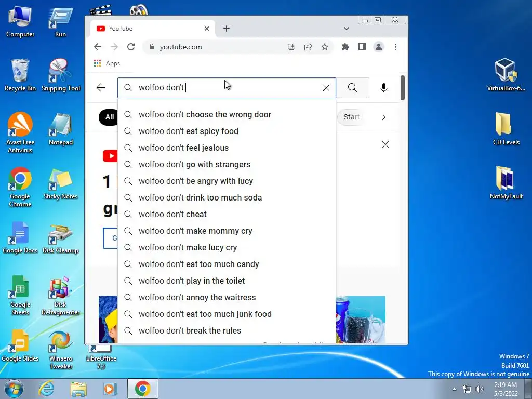Open Internet Explorer from taskbar
The image size is (532, 399).
click(x=46, y=389)
